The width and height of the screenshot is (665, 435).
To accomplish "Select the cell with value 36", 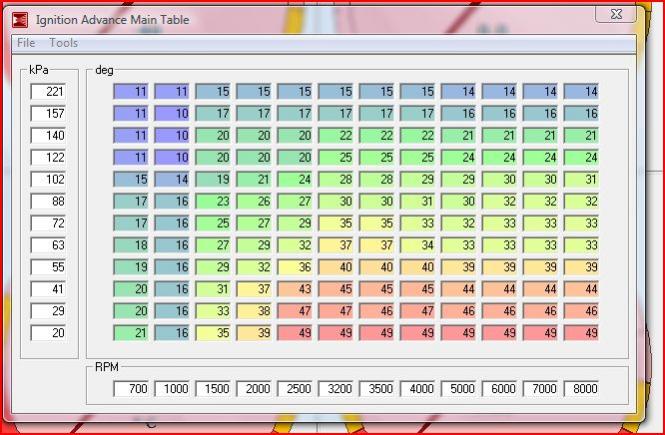I will [294, 266].
